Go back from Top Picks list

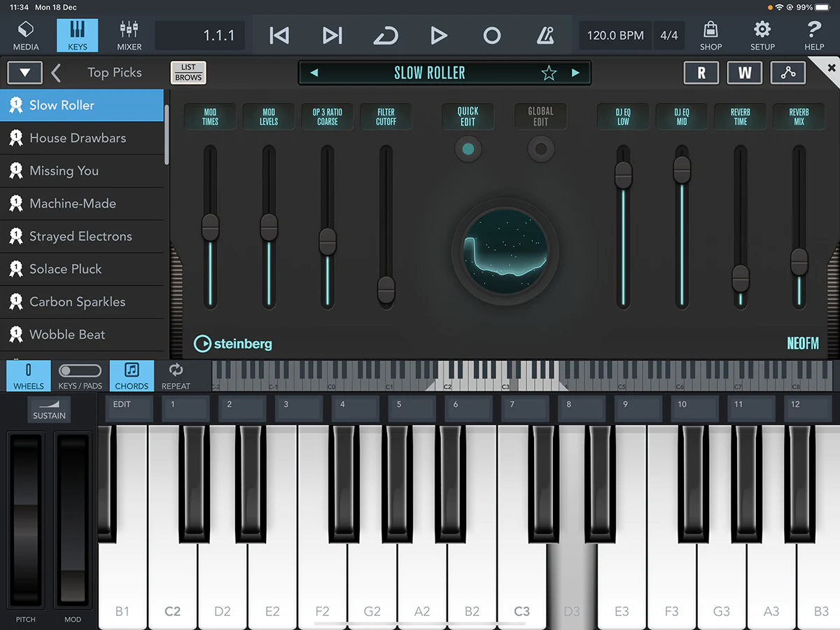57,73
